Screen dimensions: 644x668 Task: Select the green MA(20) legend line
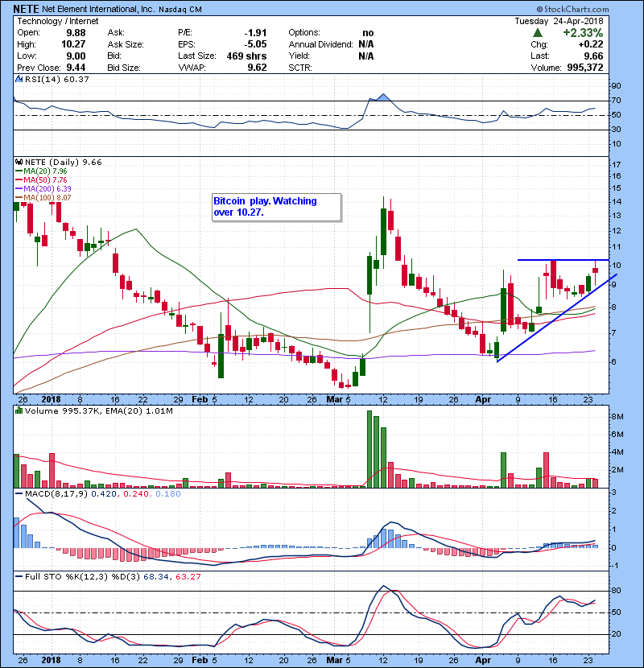pos(19,171)
